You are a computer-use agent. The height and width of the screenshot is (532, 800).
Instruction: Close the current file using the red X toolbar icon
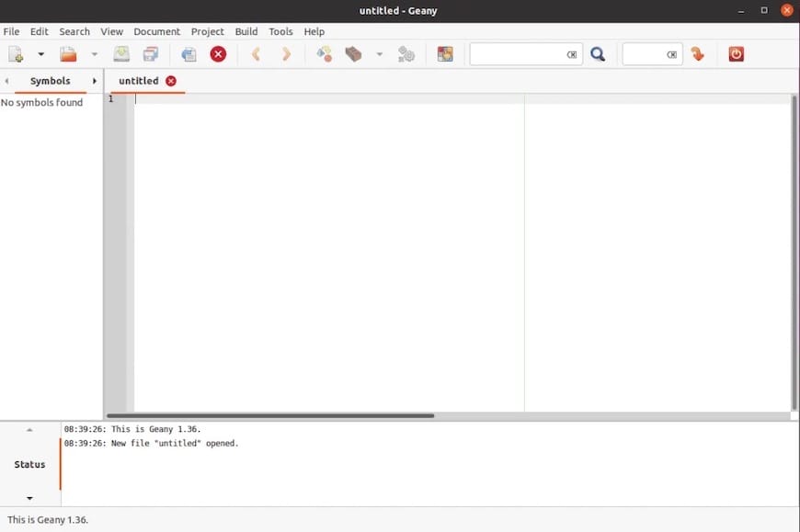[x=218, y=53]
